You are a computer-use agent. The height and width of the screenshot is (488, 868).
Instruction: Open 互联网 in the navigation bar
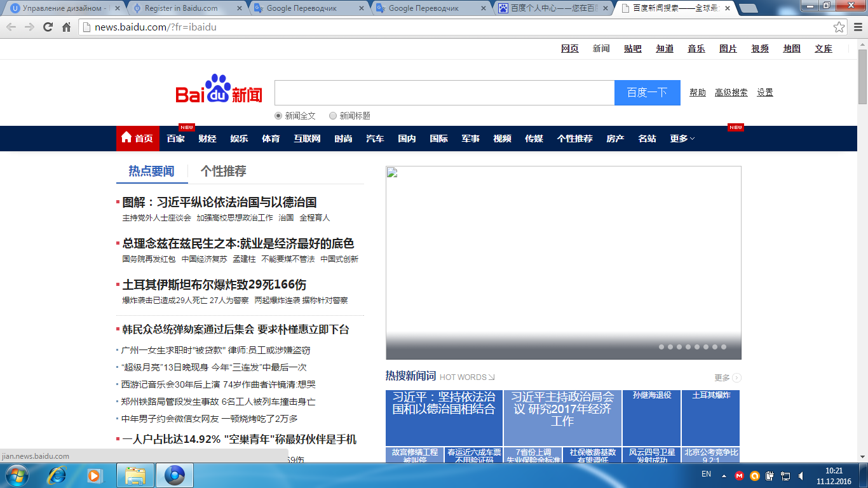pos(307,139)
